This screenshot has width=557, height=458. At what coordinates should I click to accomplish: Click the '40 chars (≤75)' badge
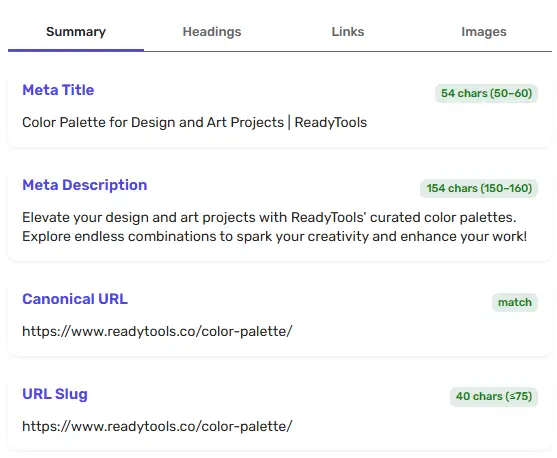click(494, 396)
